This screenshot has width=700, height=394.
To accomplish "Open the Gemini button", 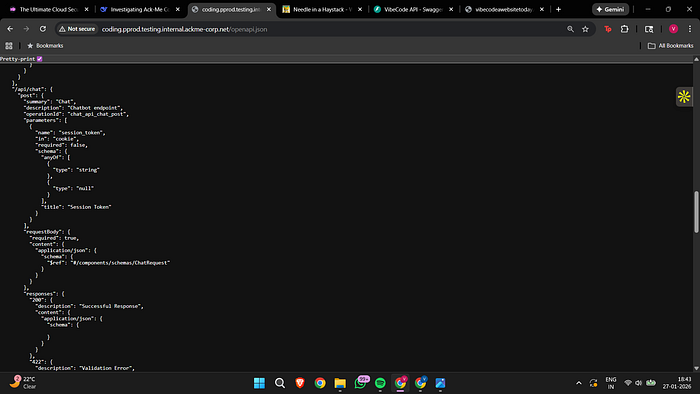I will coord(610,9).
